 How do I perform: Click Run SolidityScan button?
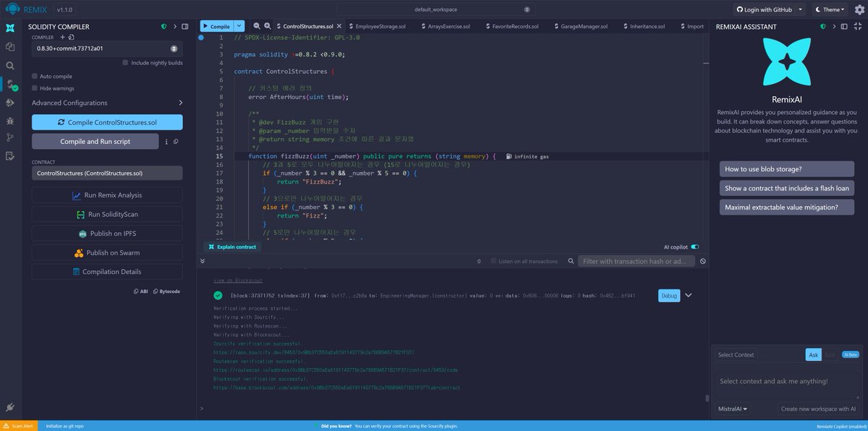(107, 214)
